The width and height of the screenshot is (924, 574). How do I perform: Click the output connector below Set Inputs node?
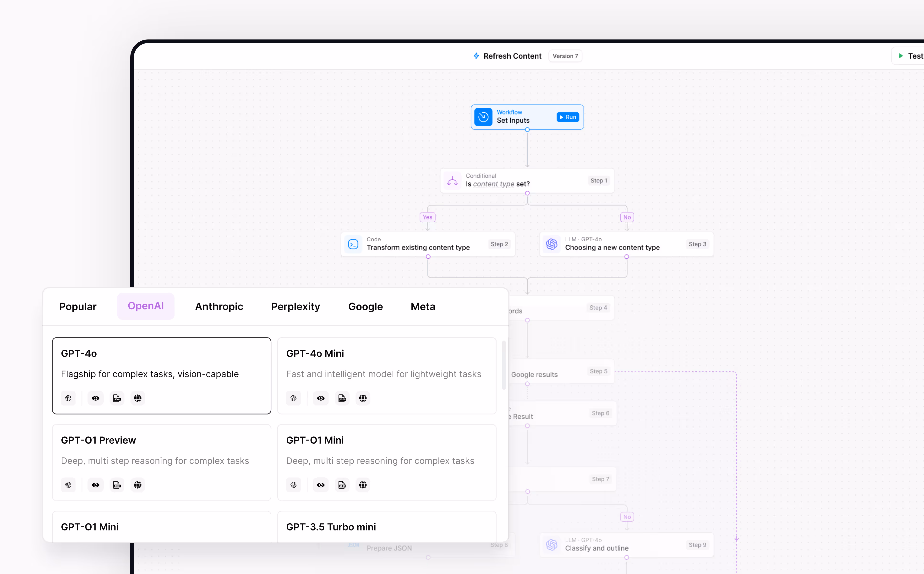coord(527,129)
